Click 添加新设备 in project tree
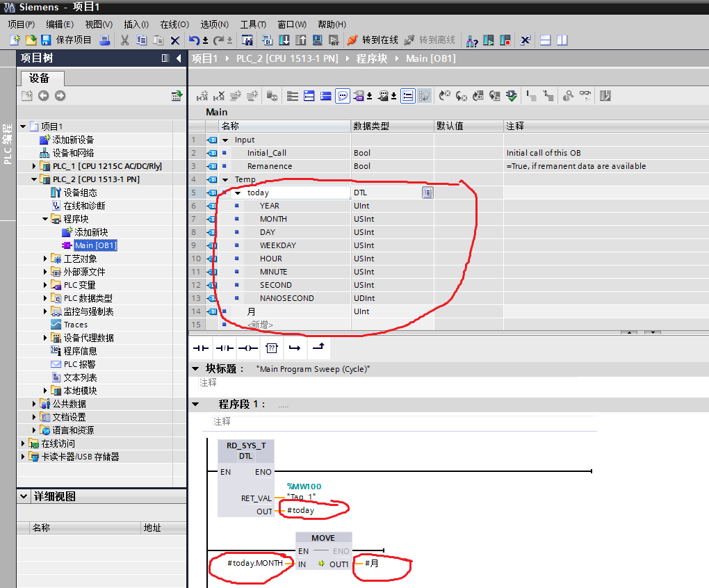This screenshot has height=588, width=709. (x=73, y=140)
